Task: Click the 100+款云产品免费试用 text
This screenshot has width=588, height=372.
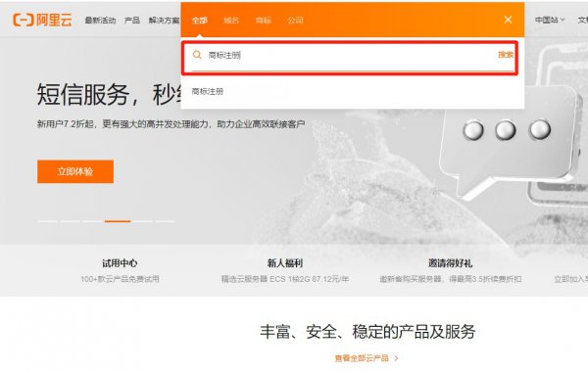Action: pos(120,279)
